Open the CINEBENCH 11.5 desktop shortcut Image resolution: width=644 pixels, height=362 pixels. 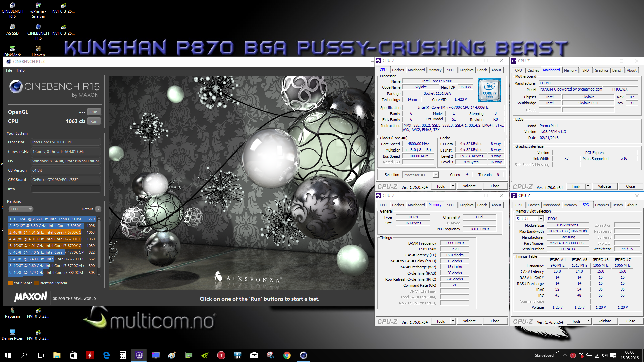pos(38,32)
